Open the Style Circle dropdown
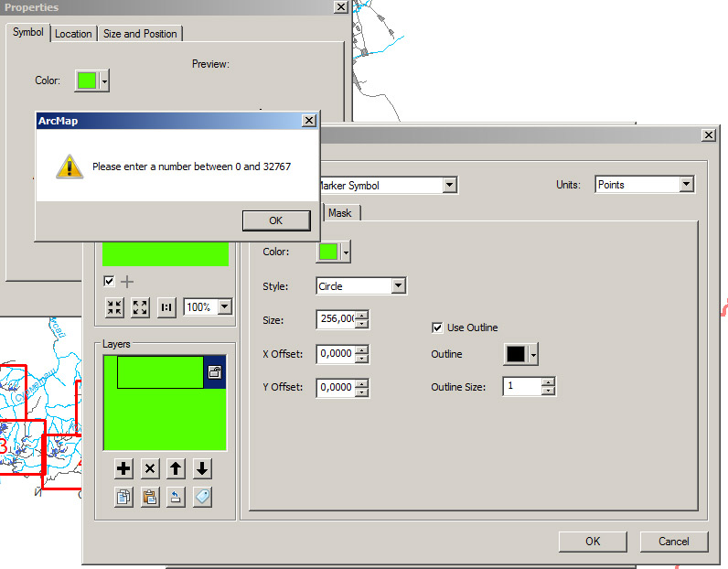The width and height of the screenshot is (728, 569). 399,285
